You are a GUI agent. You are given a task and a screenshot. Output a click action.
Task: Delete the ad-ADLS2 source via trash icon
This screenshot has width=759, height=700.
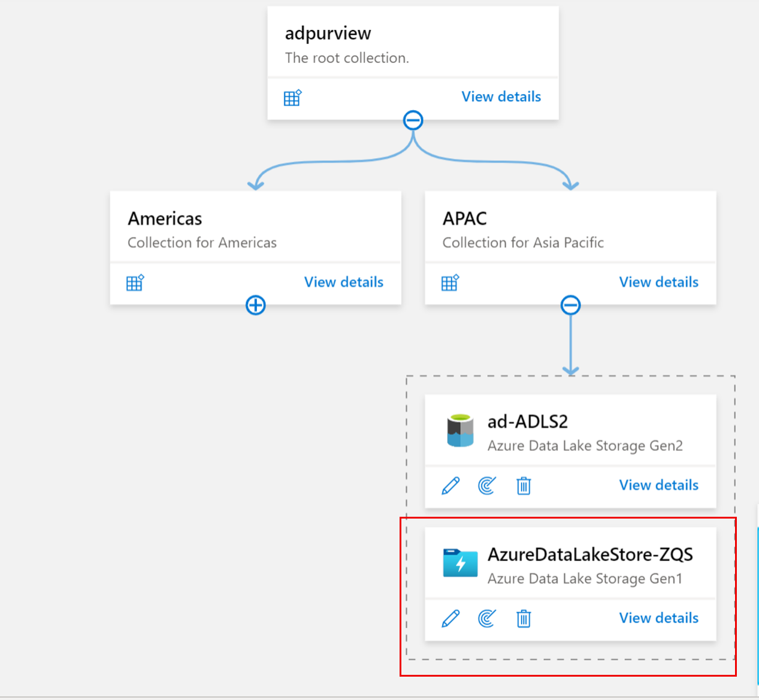[524, 486]
